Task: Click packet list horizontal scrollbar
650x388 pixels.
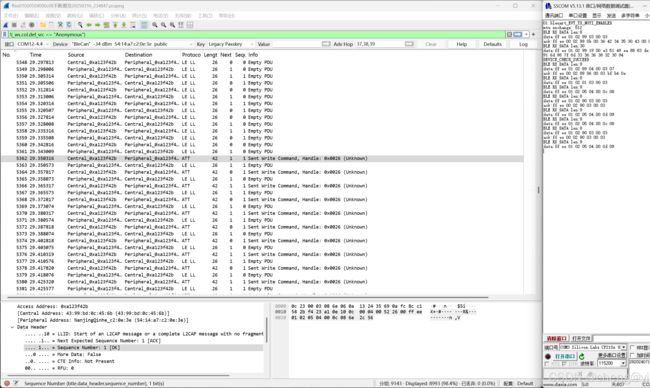Action: tap(247, 297)
